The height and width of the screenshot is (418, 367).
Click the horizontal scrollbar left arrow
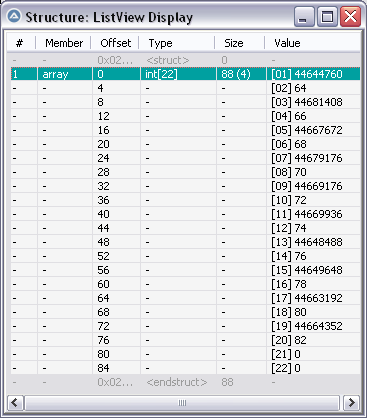point(15,403)
